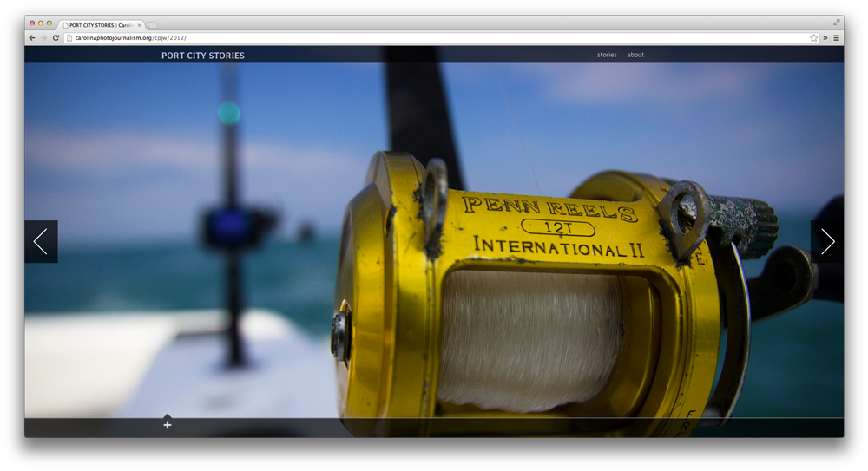This screenshot has width=868, height=471.
Task: Click the yellow minimize window button
Action: click(x=41, y=23)
